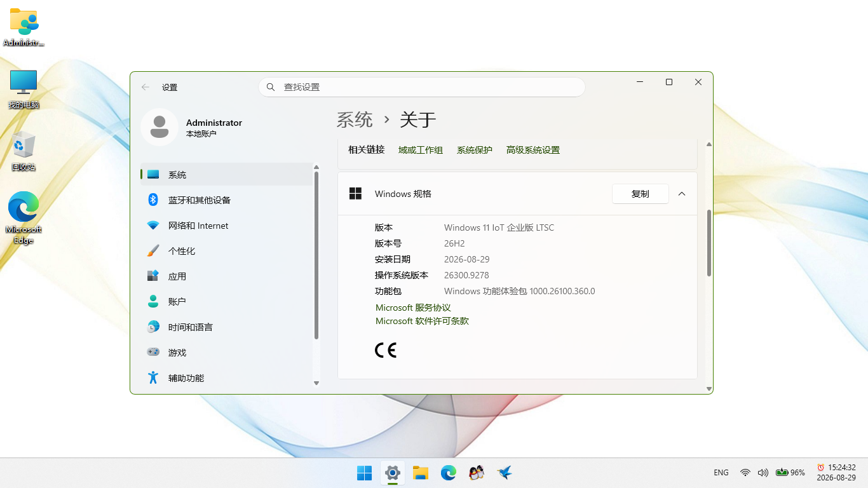
Task: Select 回收站 recycle bin icon
Action: pyautogui.click(x=24, y=151)
